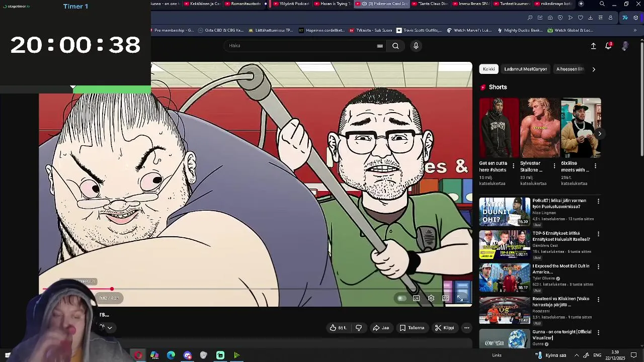
Task: Open the Kylmä sää weather widget
Action: point(550,355)
